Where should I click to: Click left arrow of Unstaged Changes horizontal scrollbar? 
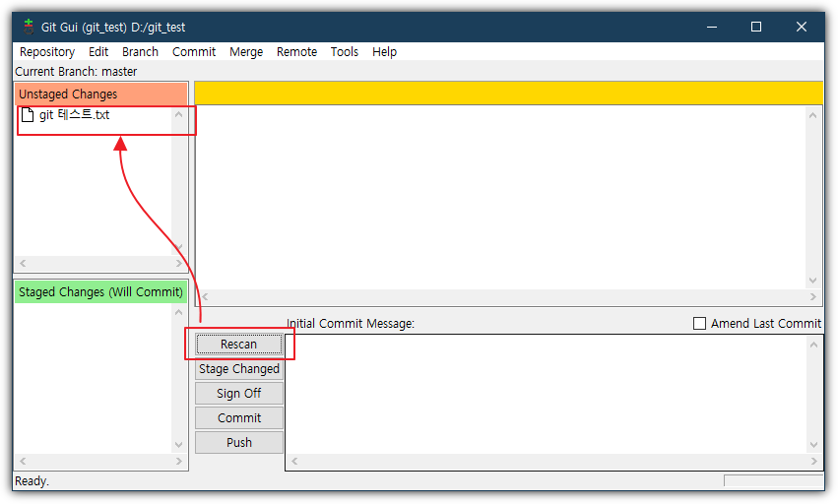pos(23,263)
